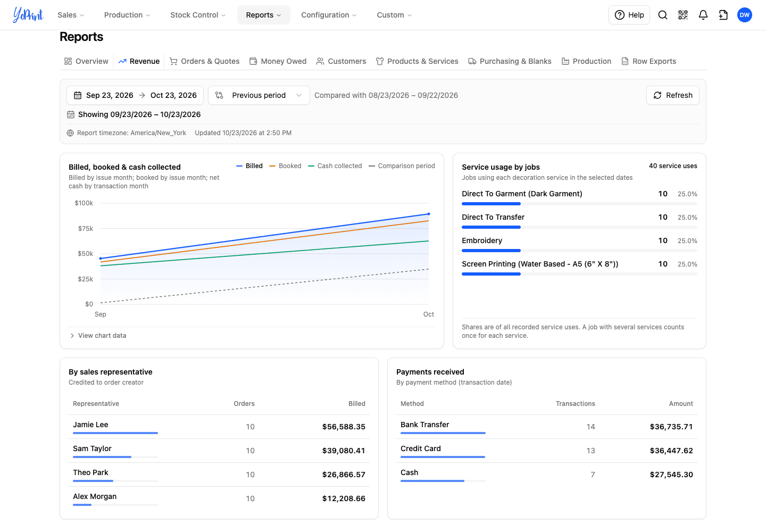Click the compare icon beside Previous period

[219, 95]
